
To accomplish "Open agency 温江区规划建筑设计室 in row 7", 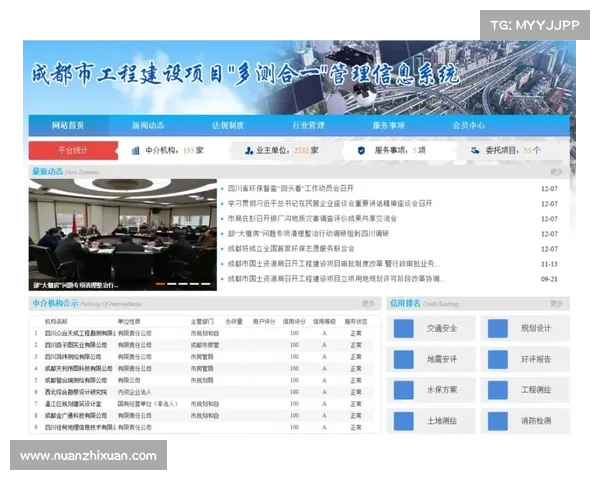I will (x=73, y=404).
